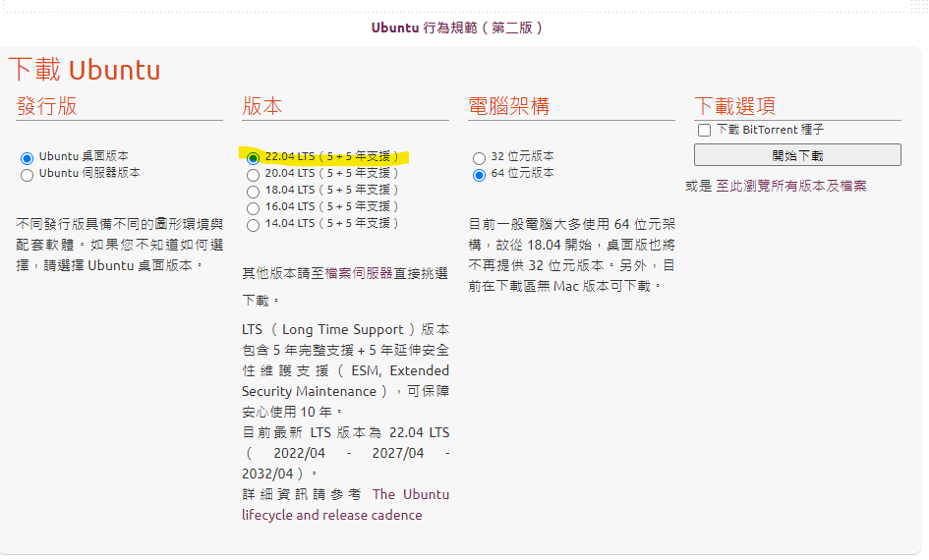929x560 pixels.
Task: Open Ubuntu 行為規範（第二版）link
Action: tap(456, 28)
